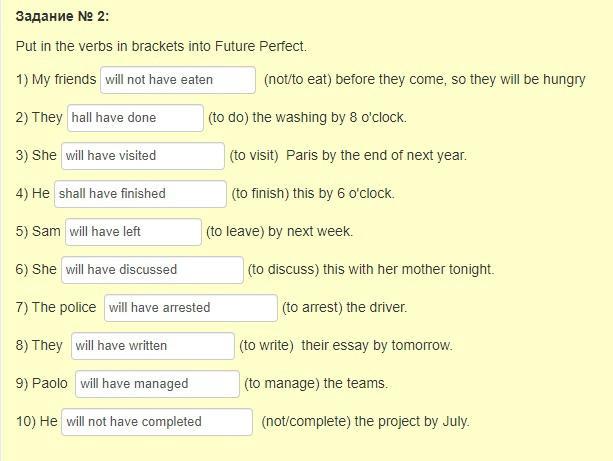
Task: Click the 'Paris by the end of next year' text
Action: pyautogui.click(x=376, y=156)
